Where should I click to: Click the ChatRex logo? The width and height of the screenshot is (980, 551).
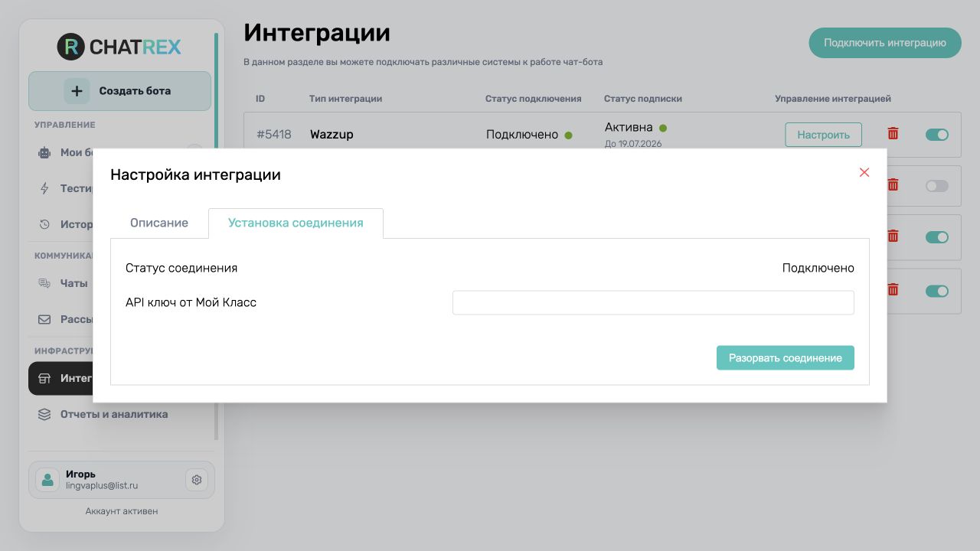[x=119, y=47]
